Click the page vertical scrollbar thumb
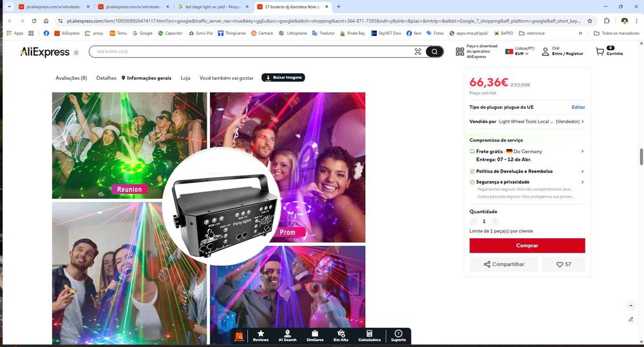This screenshot has height=347, width=644. tap(641, 156)
